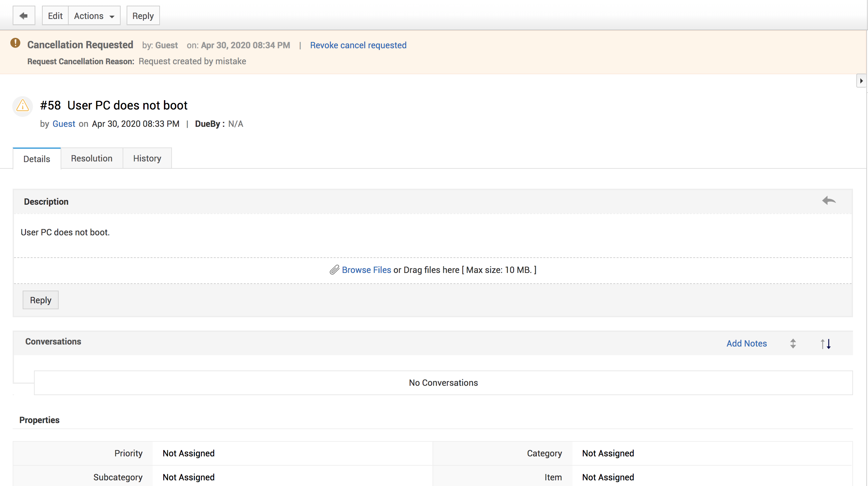Click the Item value Not Assigned
868x486 pixels.
608,477
